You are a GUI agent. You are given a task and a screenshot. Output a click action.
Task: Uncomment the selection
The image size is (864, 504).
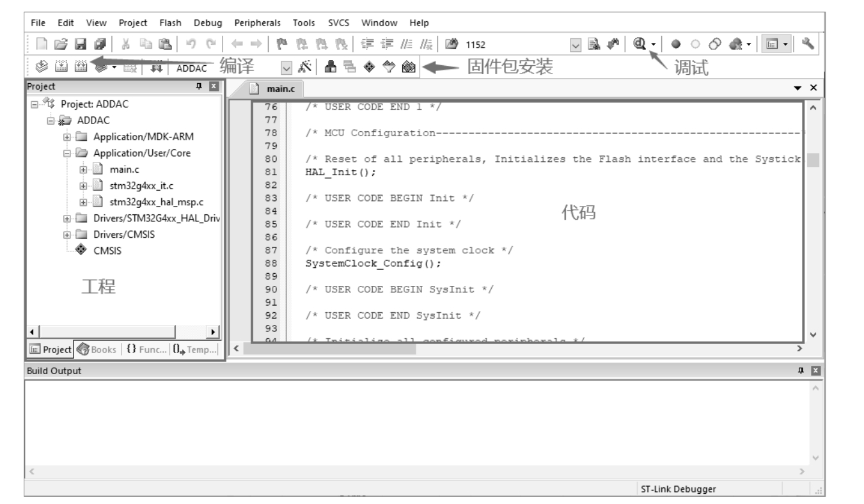point(426,44)
